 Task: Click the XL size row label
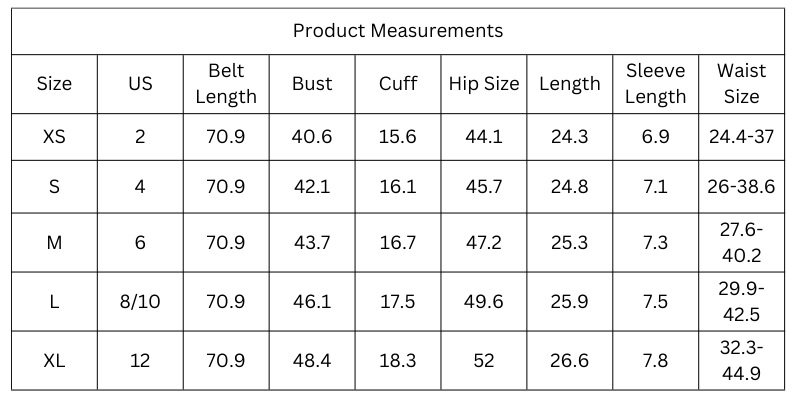[54, 360]
